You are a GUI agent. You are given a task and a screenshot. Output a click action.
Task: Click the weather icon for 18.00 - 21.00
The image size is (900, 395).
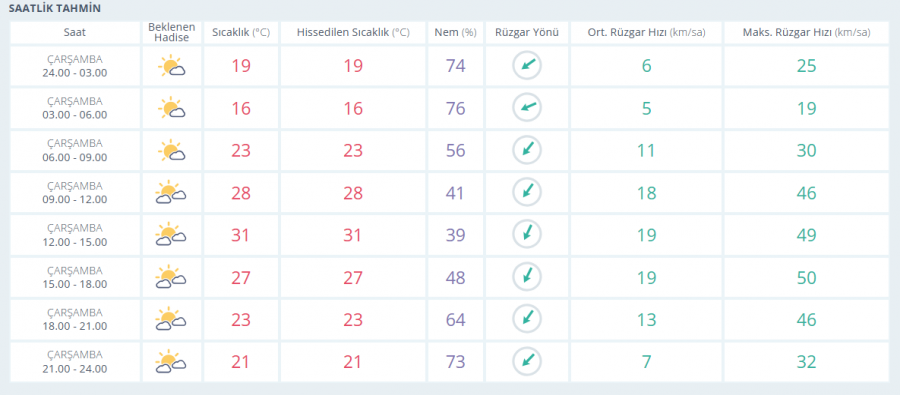171,319
